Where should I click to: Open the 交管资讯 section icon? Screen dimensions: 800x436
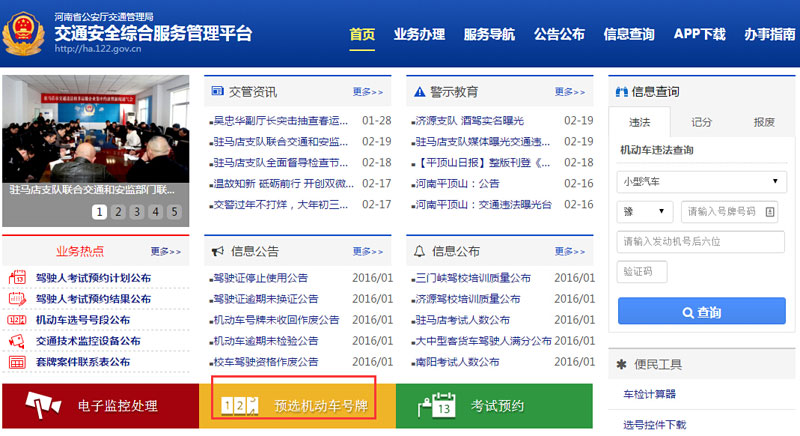click(x=217, y=91)
